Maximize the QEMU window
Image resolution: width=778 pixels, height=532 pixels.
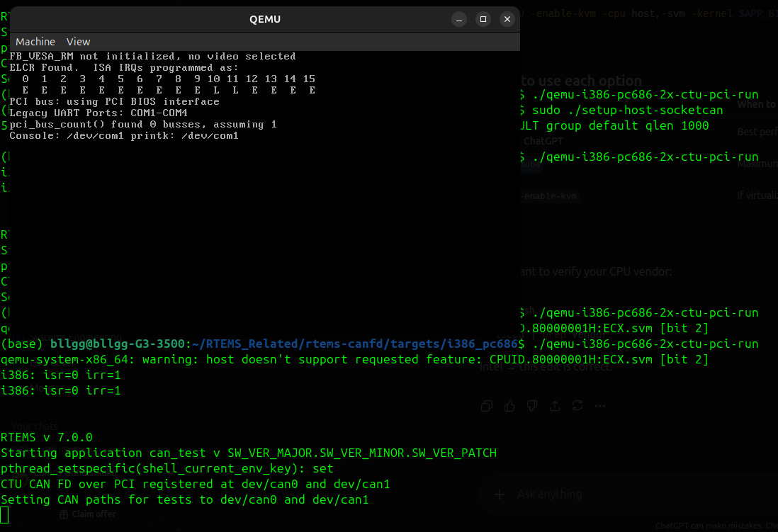click(x=483, y=19)
